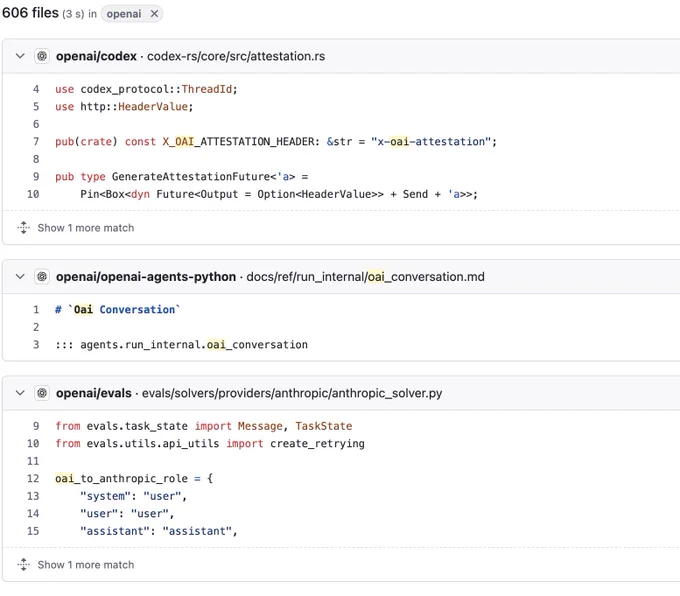Click line number 15 in anthropic_solver.py

point(33,531)
